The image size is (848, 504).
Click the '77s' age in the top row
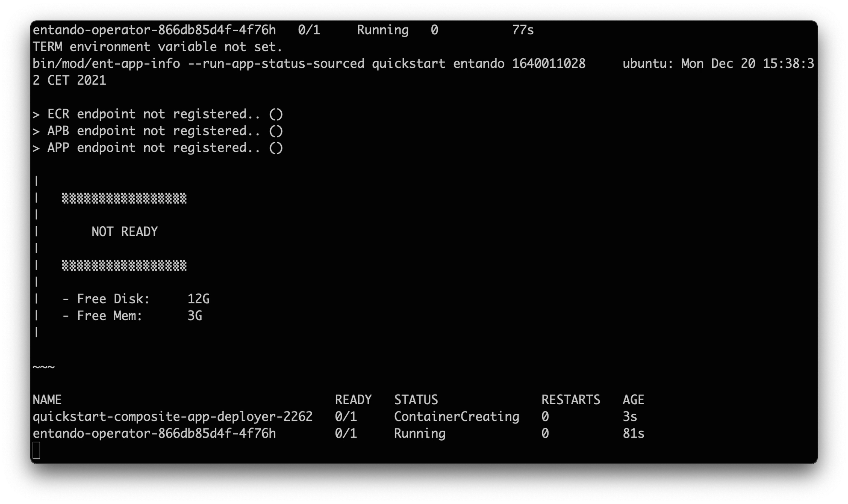523,30
